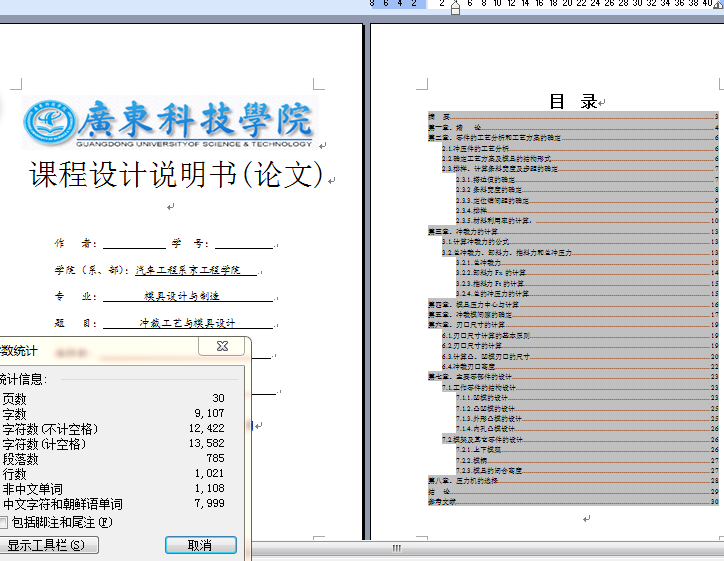Open contents entry 3.2.1 总冲裁力
This screenshot has height=561, width=724.
[x=587, y=263]
